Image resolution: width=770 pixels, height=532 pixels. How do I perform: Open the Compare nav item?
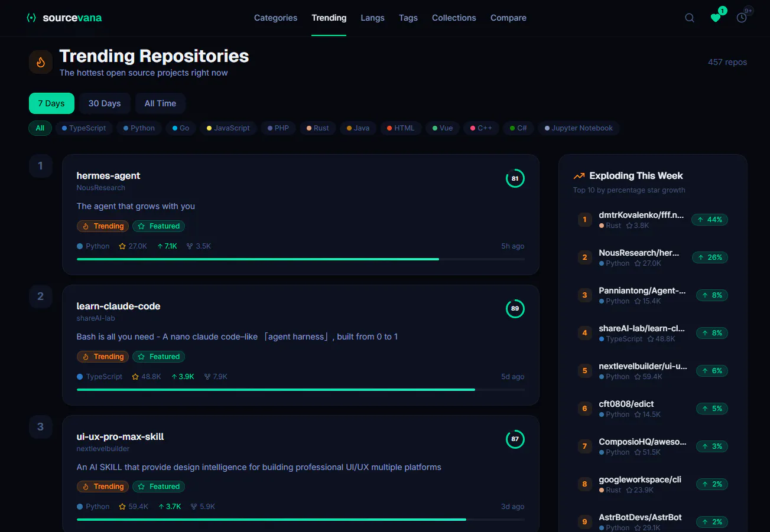tap(508, 18)
